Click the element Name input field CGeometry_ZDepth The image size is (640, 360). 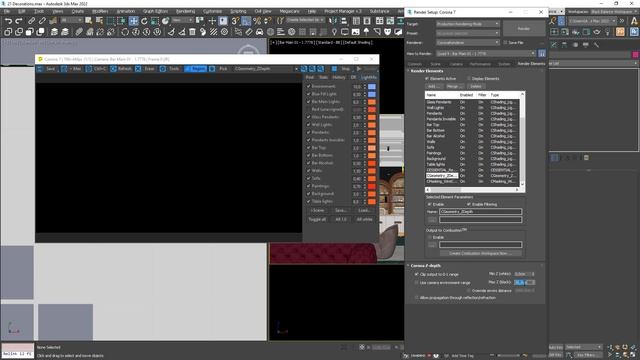tap(480, 211)
